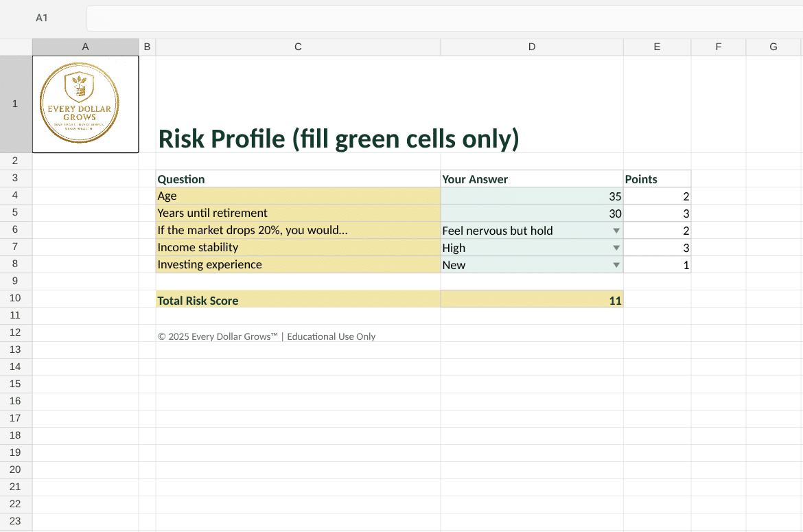This screenshot has height=532, width=803.
Task: Select row 23 header
Action: pos(15,521)
